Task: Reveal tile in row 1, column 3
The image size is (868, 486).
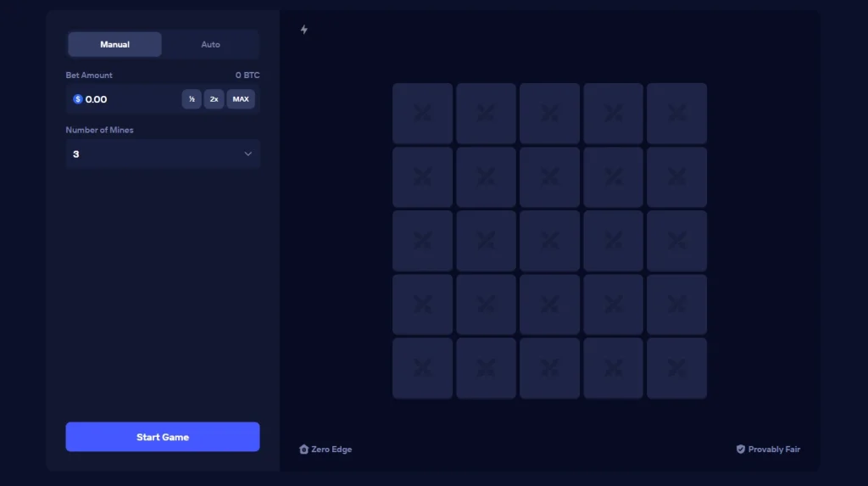Action: click(549, 114)
